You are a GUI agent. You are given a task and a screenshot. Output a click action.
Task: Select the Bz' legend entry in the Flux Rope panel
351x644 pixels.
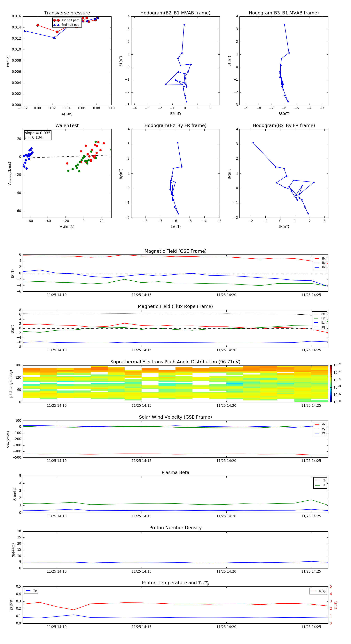tap(320, 323)
